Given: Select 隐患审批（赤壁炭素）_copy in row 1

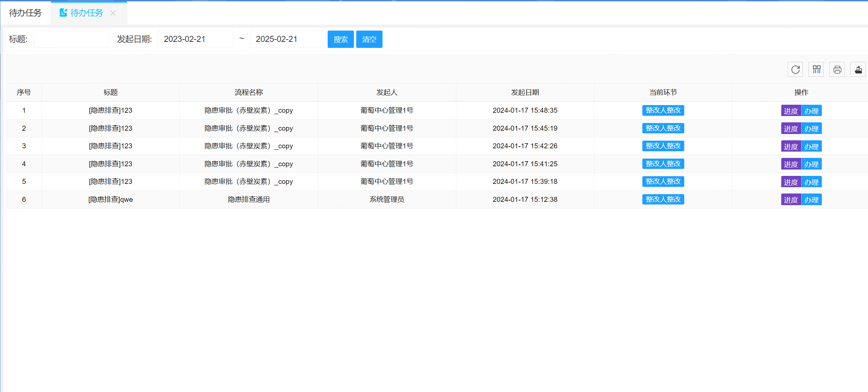Looking at the screenshot, I should tap(249, 110).
